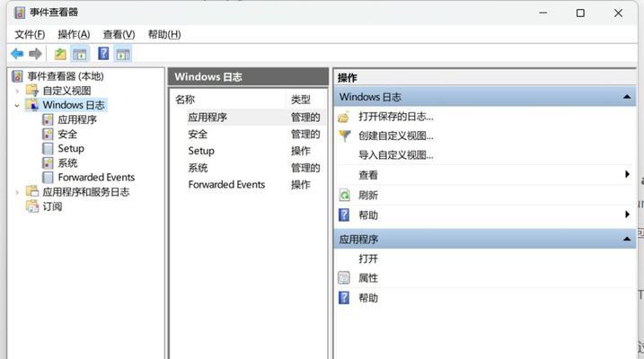The width and height of the screenshot is (644, 359).
Task: Click the Forward arrow in toolbar
Action: pos(35,54)
